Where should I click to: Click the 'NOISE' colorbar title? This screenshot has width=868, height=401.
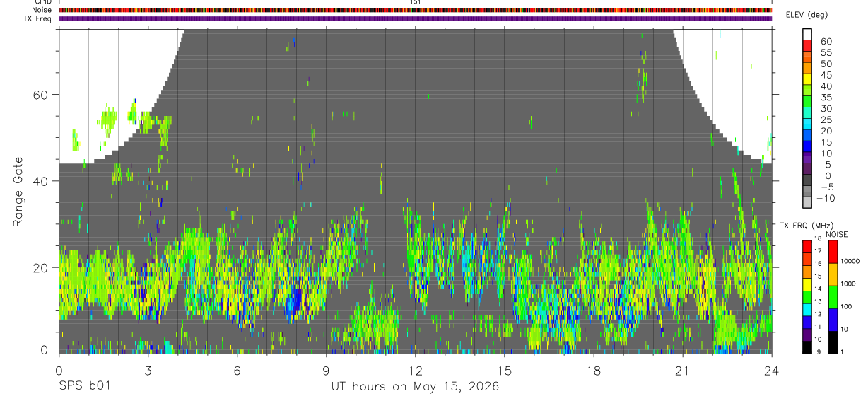coord(837,235)
